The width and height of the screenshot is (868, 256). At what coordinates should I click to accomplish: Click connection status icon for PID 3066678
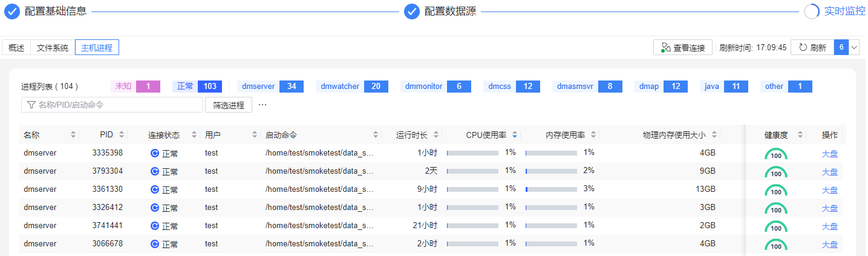[155, 244]
